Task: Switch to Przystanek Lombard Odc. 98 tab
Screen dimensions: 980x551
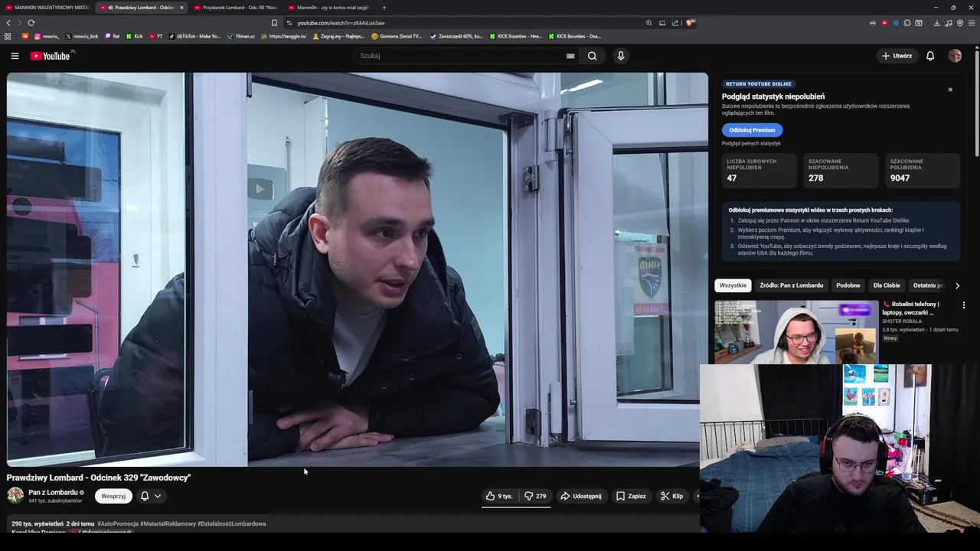Action: tap(236, 8)
